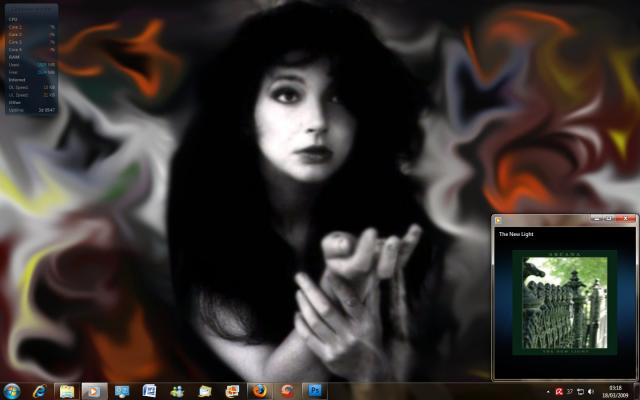
Task: Click the DL Speed row in widget
Action: (x=32, y=87)
